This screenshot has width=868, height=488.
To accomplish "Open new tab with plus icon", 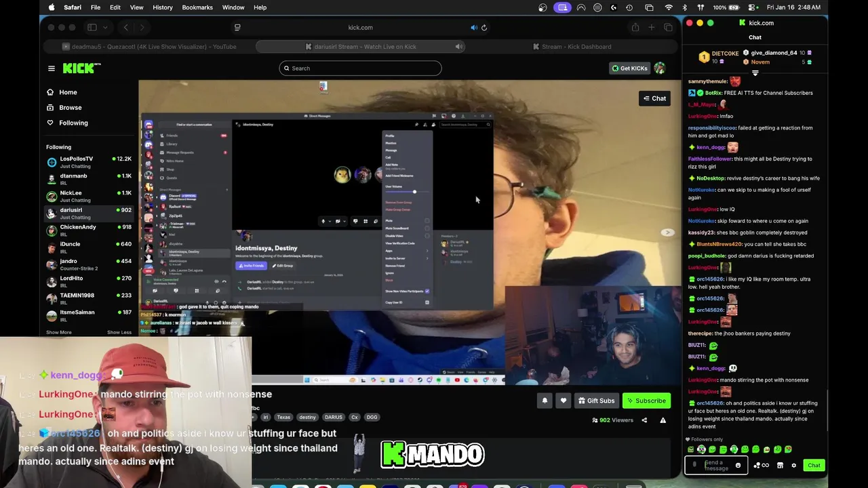I will click(x=651, y=28).
